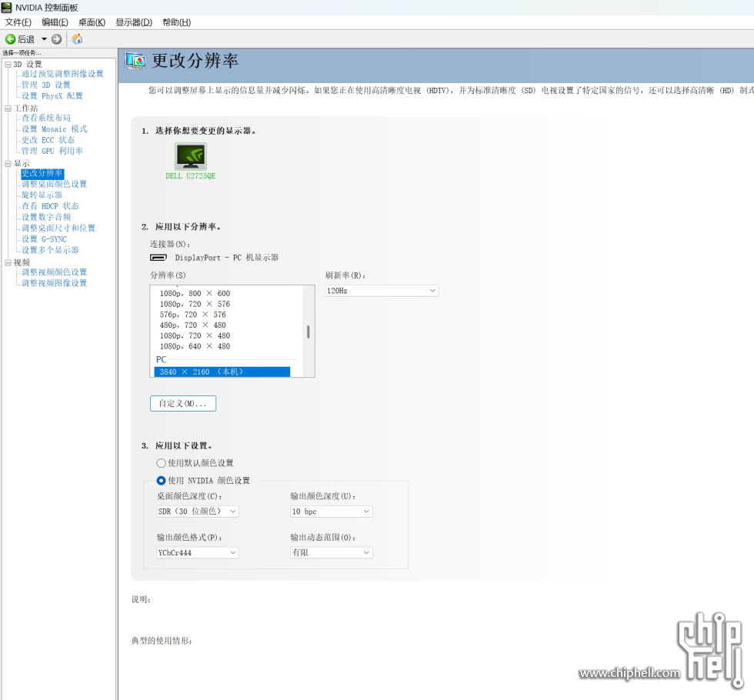
Task: Open 输出颜色格式 YCbCr444 dropdown
Action: coord(198,553)
